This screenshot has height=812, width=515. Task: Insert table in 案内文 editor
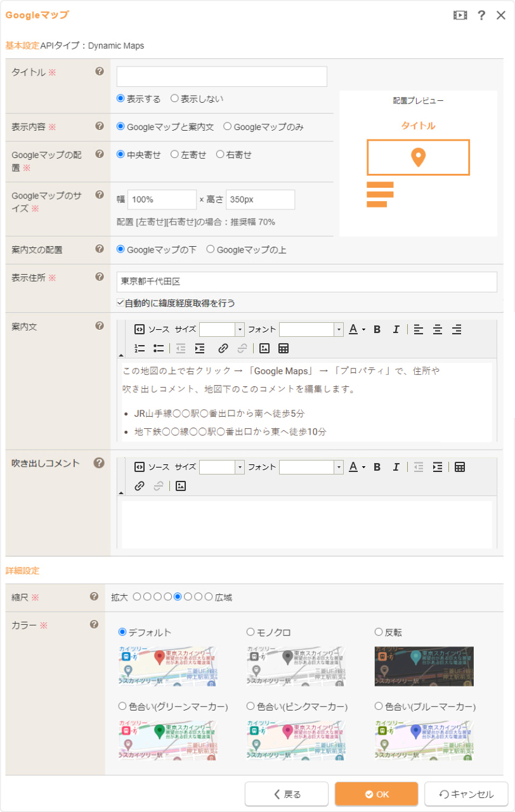pos(284,348)
